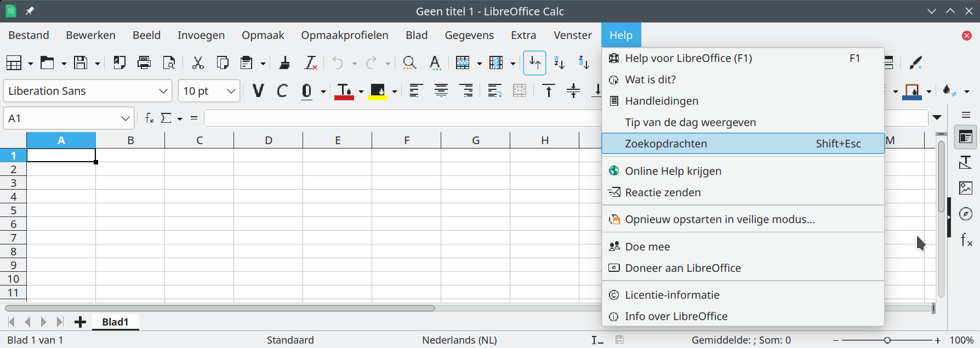
Task: Open the sidebar settings hamburger menu
Action: pyautogui.click(x=966, y=115)
